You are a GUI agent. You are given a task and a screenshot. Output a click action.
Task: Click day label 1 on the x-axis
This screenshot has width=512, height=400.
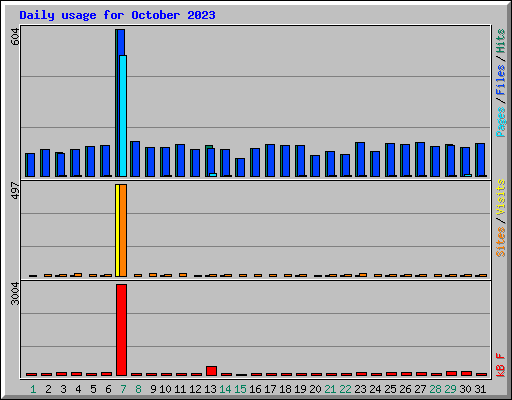33,389
